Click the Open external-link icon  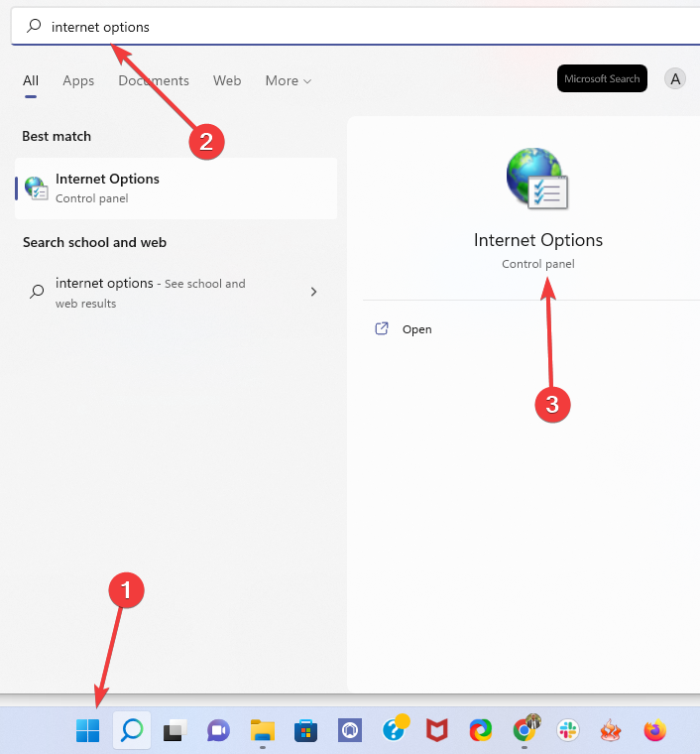coord(382,329)
